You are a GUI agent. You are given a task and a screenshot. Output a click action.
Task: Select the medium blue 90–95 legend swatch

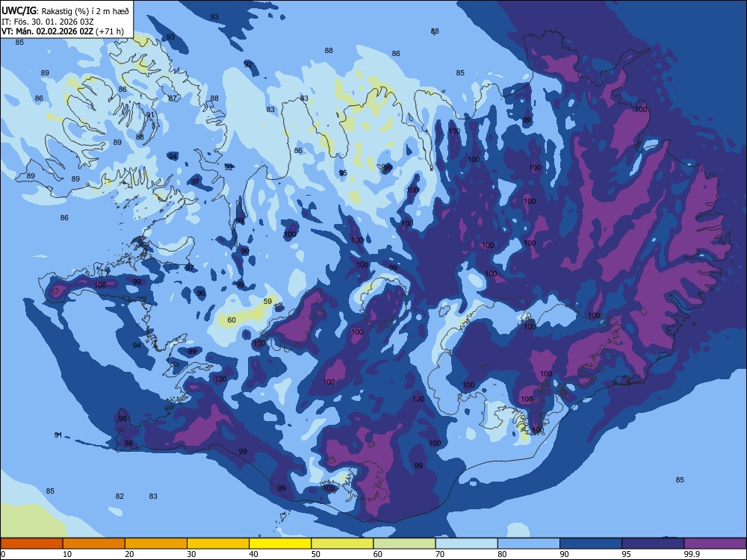pos(591,544)
